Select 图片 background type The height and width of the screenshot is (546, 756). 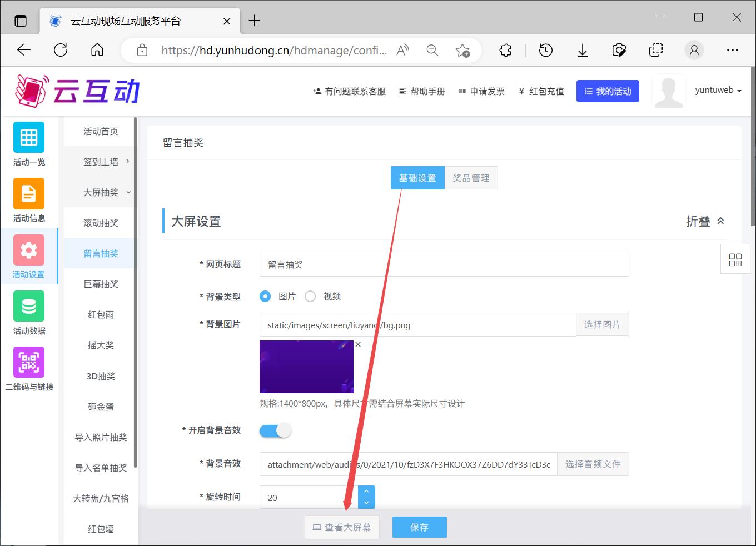(x=265, y=297)
